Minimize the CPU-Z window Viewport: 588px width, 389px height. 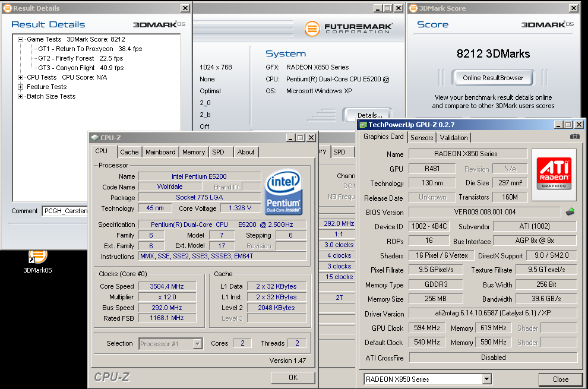(290, 138)
